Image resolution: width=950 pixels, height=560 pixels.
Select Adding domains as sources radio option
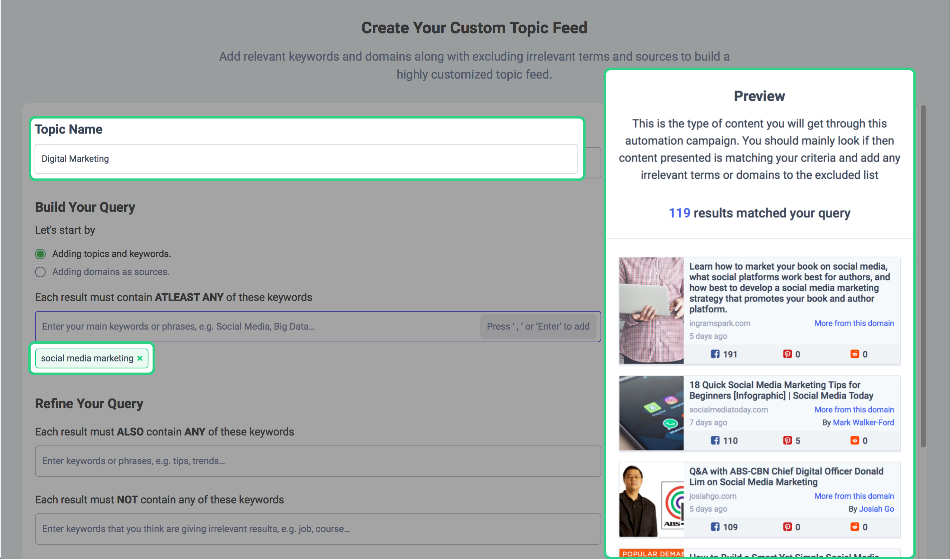point(40,272)
